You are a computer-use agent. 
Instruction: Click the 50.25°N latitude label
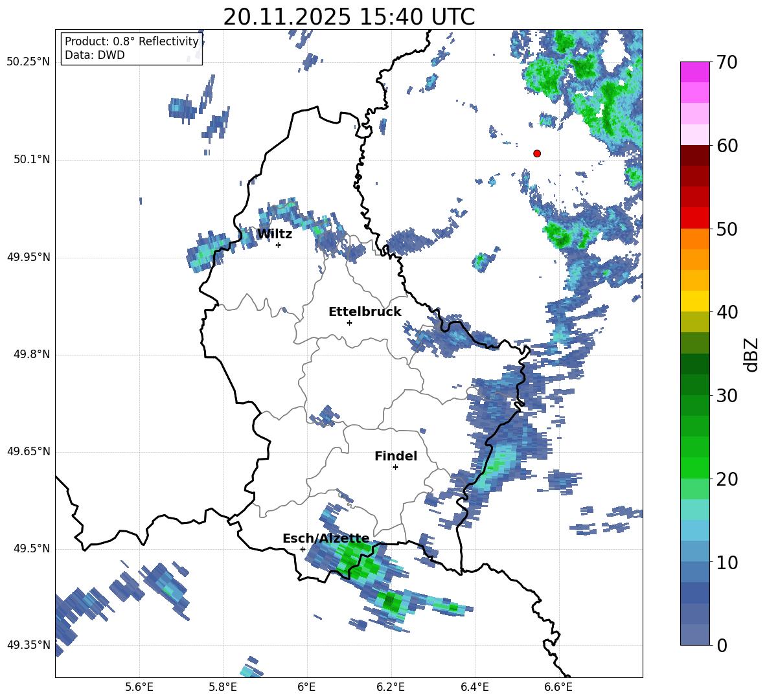click(x=28, y=62)
